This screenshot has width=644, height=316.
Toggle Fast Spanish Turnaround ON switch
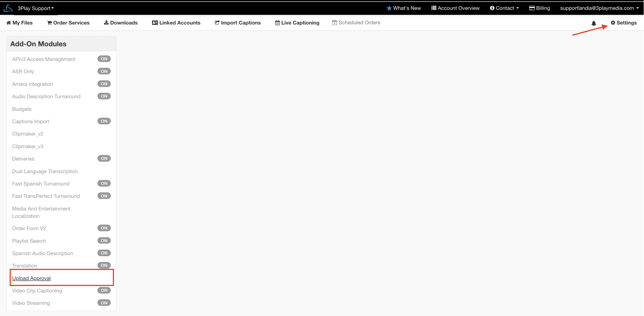[104, 183]
